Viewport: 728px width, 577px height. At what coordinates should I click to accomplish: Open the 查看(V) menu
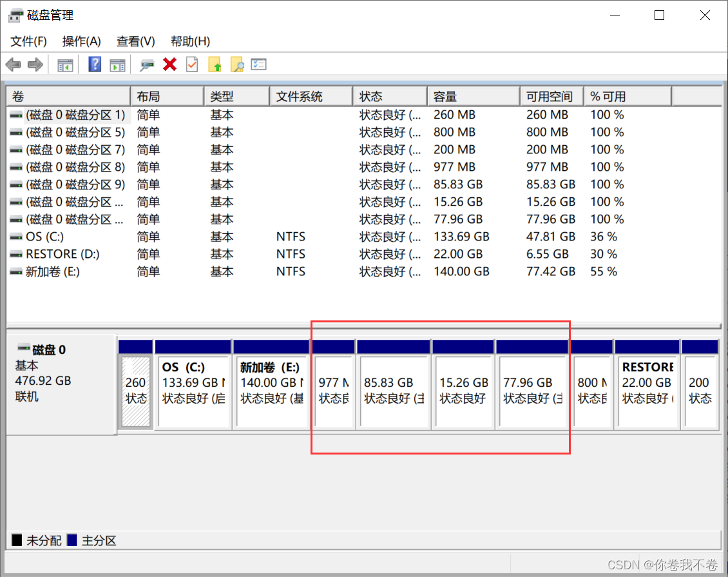click(x=135, y=41)
